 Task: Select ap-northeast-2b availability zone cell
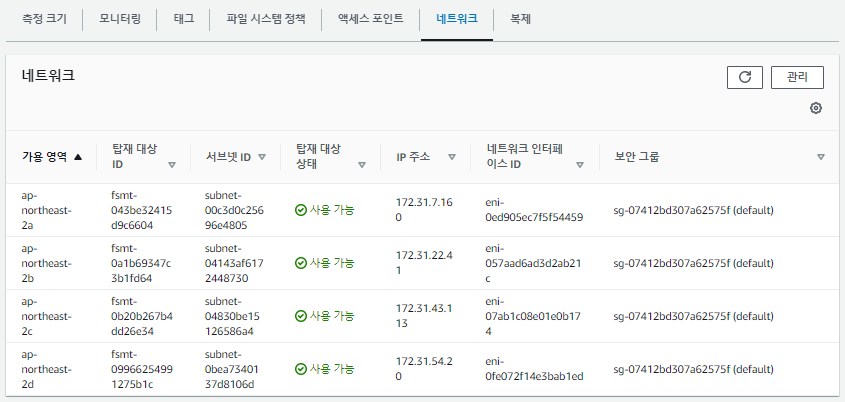[x=46, y=263]
